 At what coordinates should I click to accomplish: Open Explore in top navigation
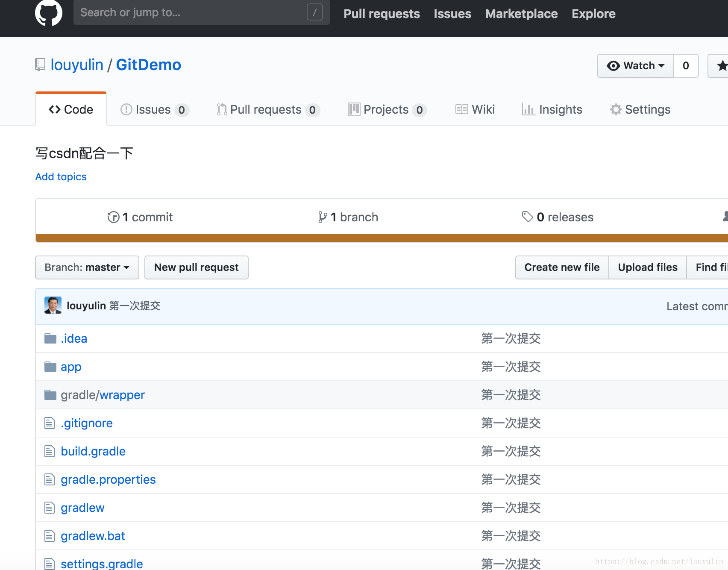click(x=593, y=14)
